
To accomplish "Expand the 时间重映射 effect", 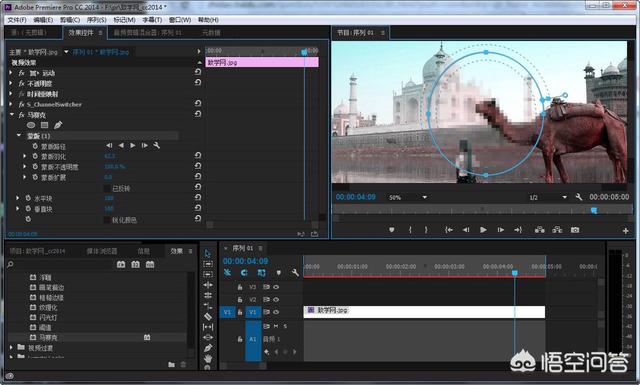I will tap(11, 94).
